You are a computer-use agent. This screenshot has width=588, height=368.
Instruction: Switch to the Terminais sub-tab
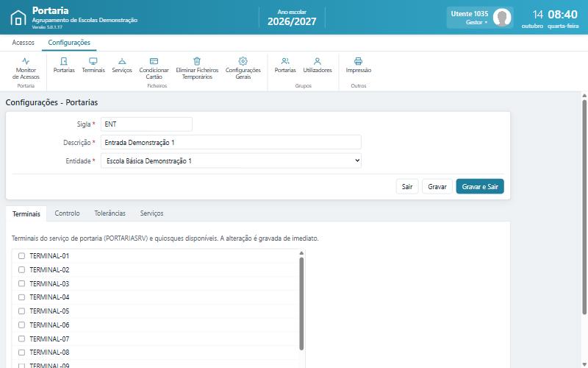[26, 213]
